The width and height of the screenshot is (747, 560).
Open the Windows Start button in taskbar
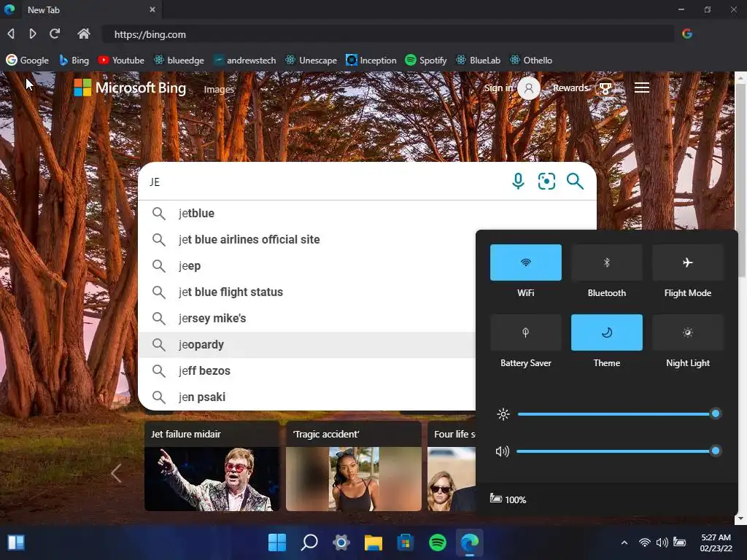[277, 542]
